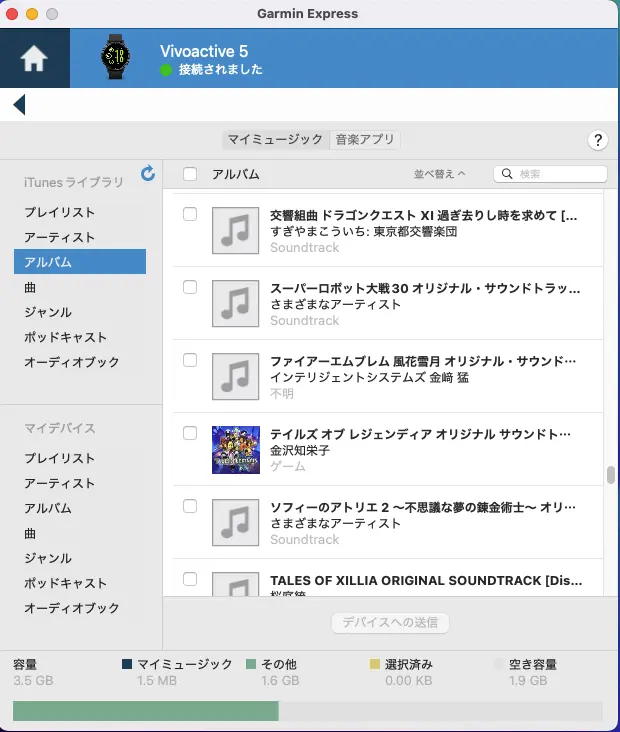Click the Vivoactive 5 watch icon
This screenshot has height=732, width=620.
[115, 59]
